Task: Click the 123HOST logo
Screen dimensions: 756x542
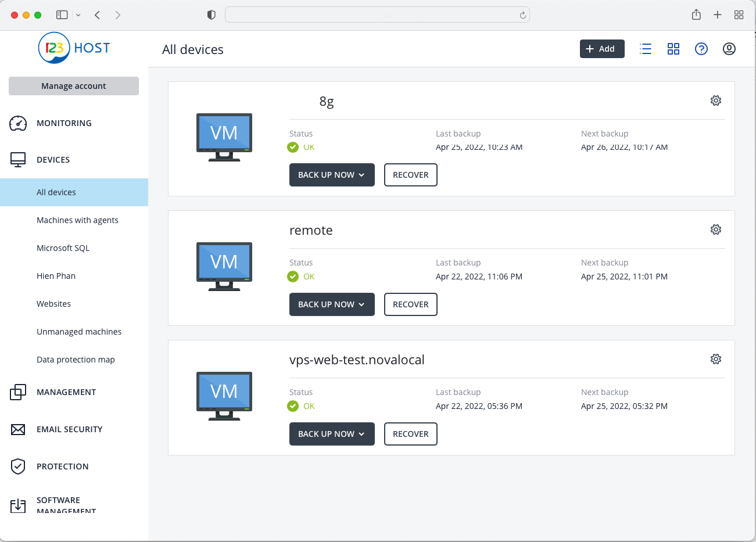Action: [x=74, y=48]
